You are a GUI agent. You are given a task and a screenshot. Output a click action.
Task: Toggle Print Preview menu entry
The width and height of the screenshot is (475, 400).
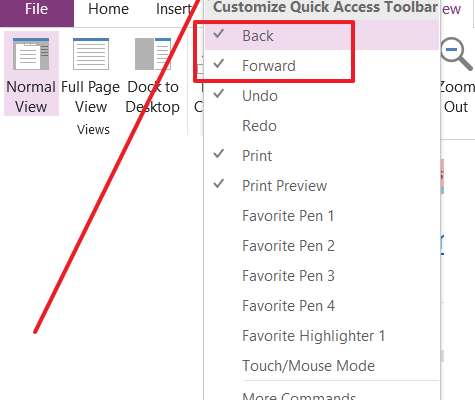tap(322, 185)
